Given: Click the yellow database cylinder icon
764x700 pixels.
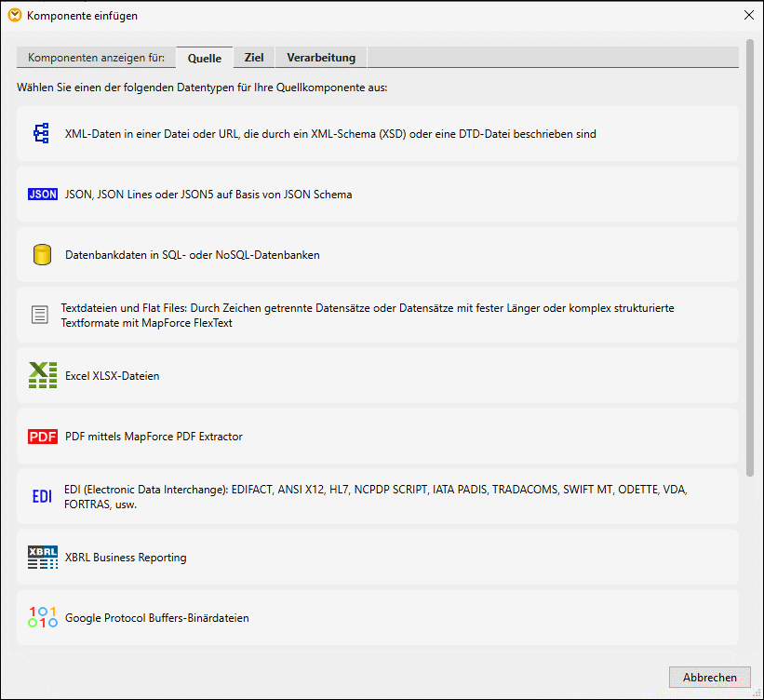Looking at the screenshot, I should click(x=42, y=255).
